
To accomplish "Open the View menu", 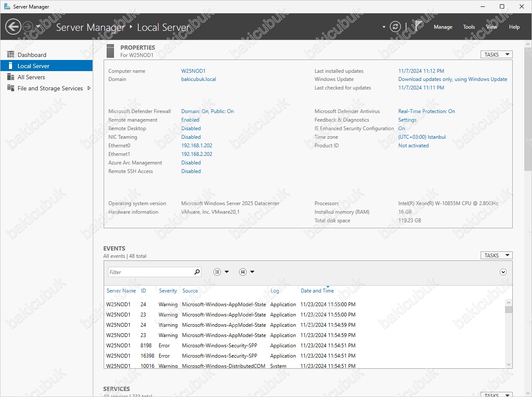I will pyautogui.click(x=492, y=27).
